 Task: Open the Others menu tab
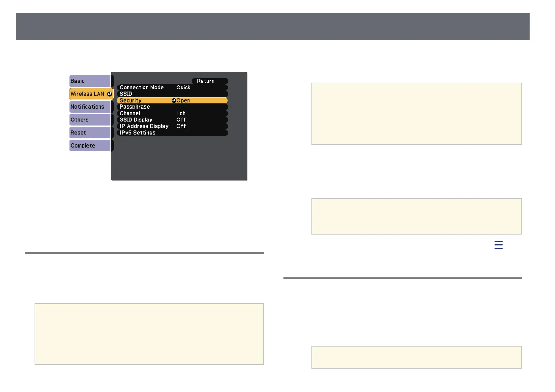[x=90, y=120]
